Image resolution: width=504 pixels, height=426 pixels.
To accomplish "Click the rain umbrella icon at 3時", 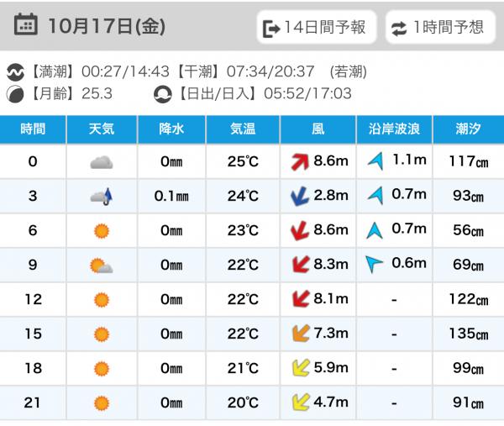I will (102, 197).
